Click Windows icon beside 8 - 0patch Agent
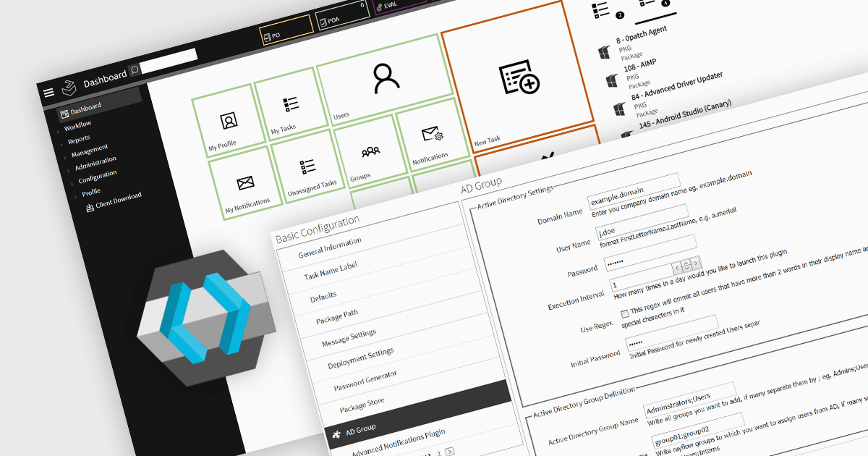 [x=604, y=53]
